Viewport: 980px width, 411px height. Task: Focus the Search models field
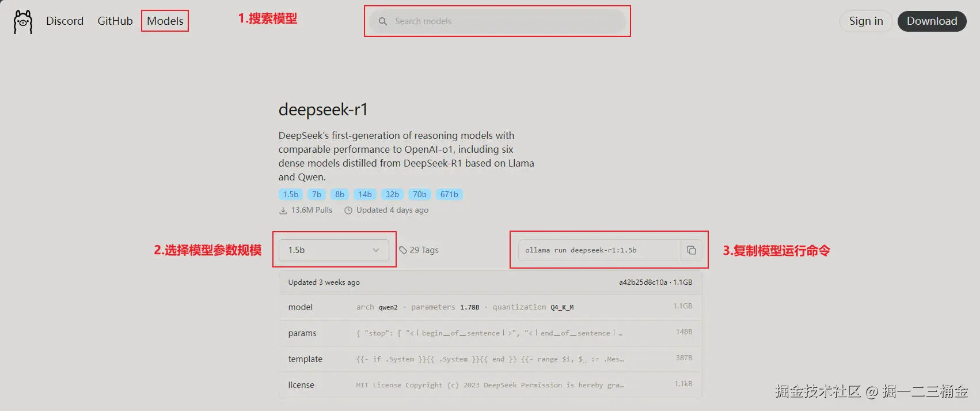[x=497, y=21]
